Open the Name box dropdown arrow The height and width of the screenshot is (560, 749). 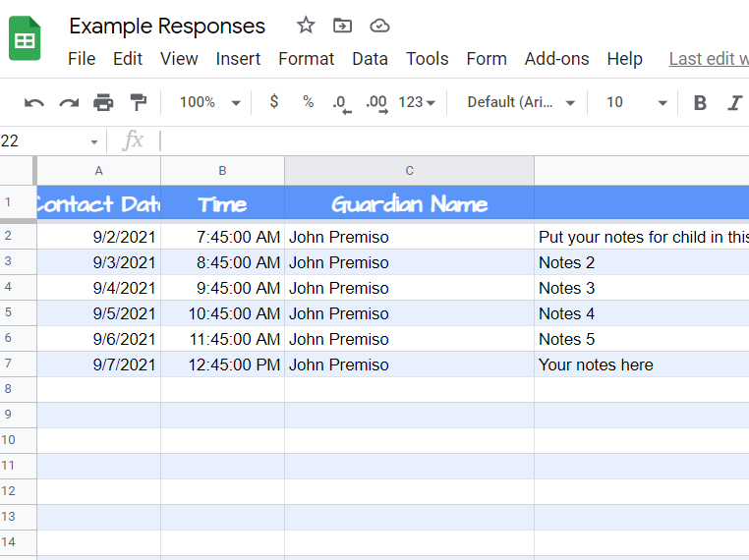pos(94,141)
